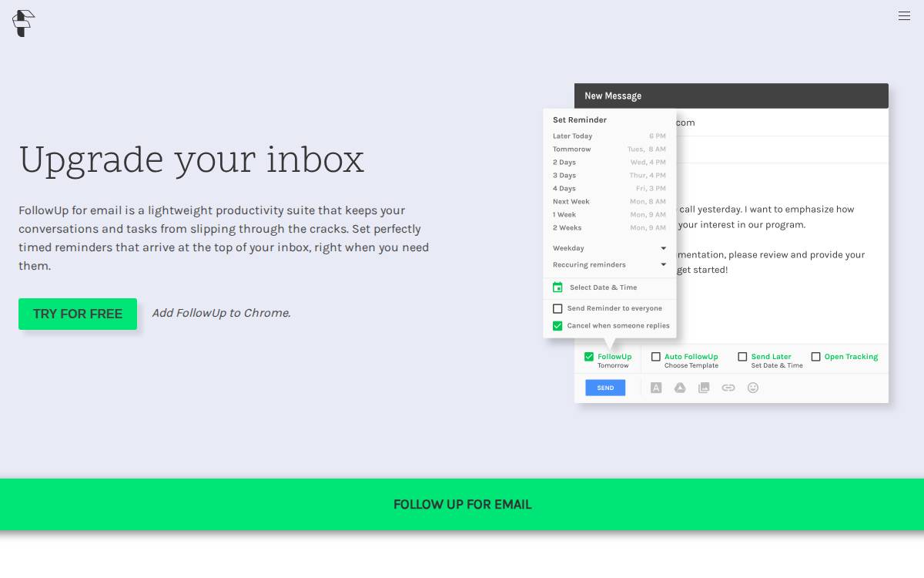
Task: Click the Auto FollowUp label
Action: click(x=691, y=357)
